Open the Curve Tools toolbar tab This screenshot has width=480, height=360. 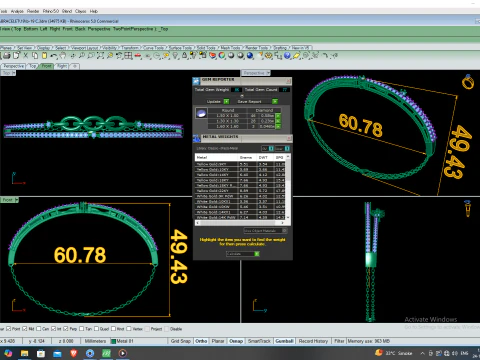(x=154, y=48)
